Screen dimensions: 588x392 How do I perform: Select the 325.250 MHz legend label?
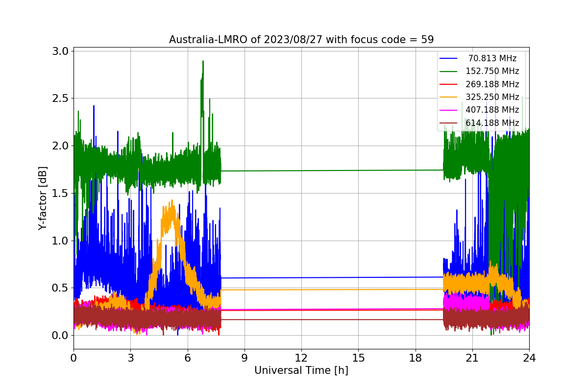[x=492, y=97]
